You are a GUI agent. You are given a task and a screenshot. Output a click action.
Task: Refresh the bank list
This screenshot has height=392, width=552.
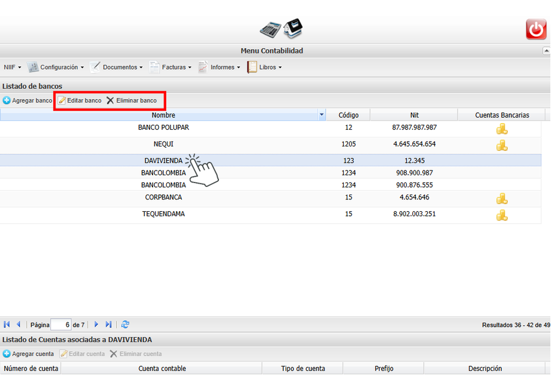coord(125,324)
